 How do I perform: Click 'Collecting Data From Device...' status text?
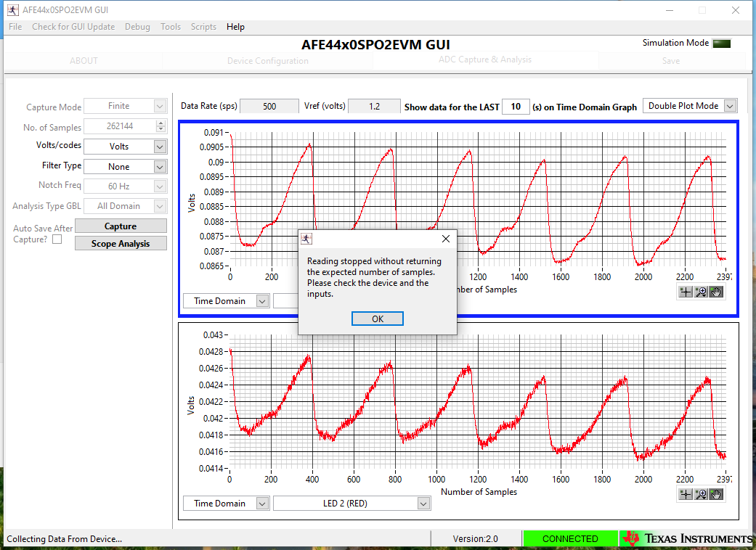[x=64, y=539]
